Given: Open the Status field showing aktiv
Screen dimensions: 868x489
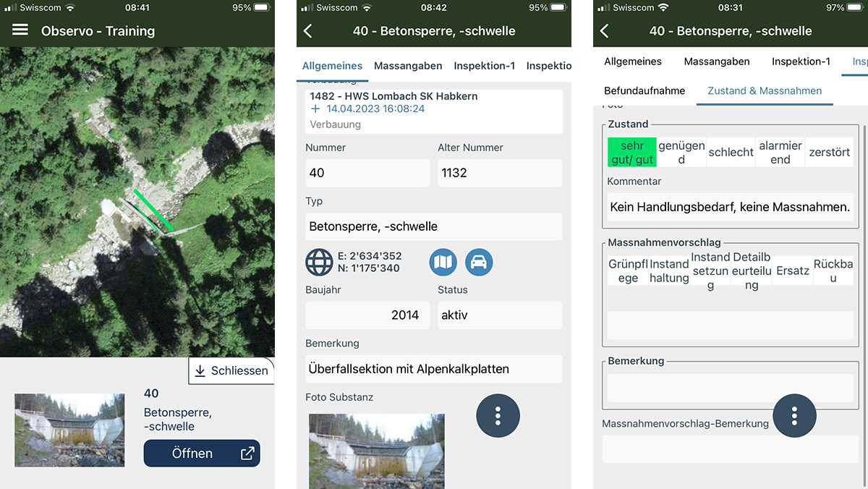Looking at the screenshot, I should [499, 315].
